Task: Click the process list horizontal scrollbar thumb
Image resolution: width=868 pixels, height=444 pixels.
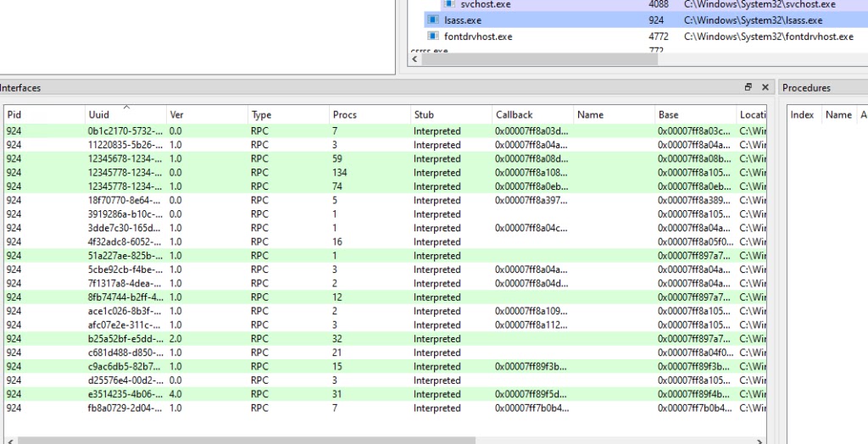Action: [540, 59]
